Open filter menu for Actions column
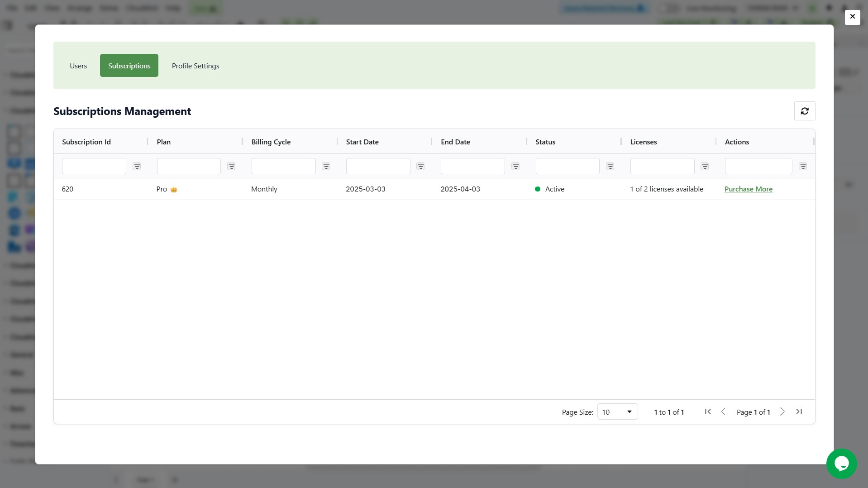The height and width of the screenshot is (488, 868). point(803,167)
